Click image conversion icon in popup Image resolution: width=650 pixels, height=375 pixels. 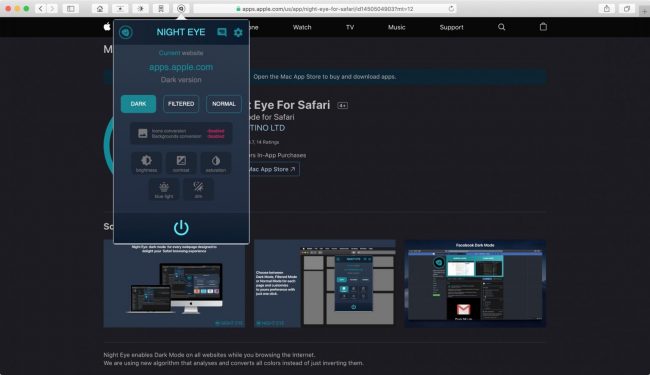click(143, 133)
